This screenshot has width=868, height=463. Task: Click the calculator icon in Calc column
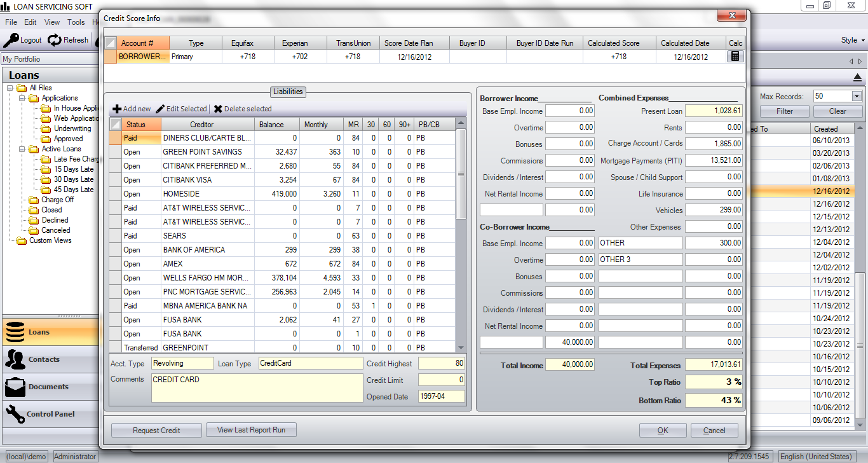click(x=735, y=57)
